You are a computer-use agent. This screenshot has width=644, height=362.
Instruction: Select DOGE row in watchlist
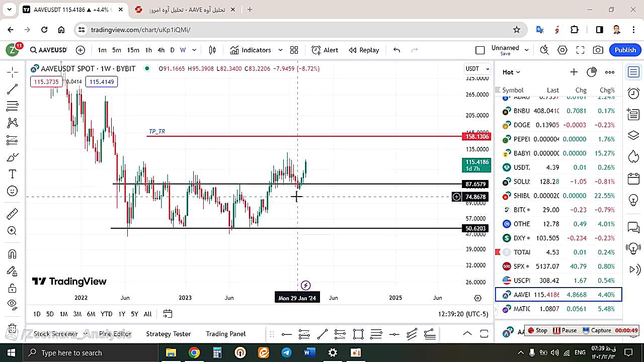click(558, 125)
